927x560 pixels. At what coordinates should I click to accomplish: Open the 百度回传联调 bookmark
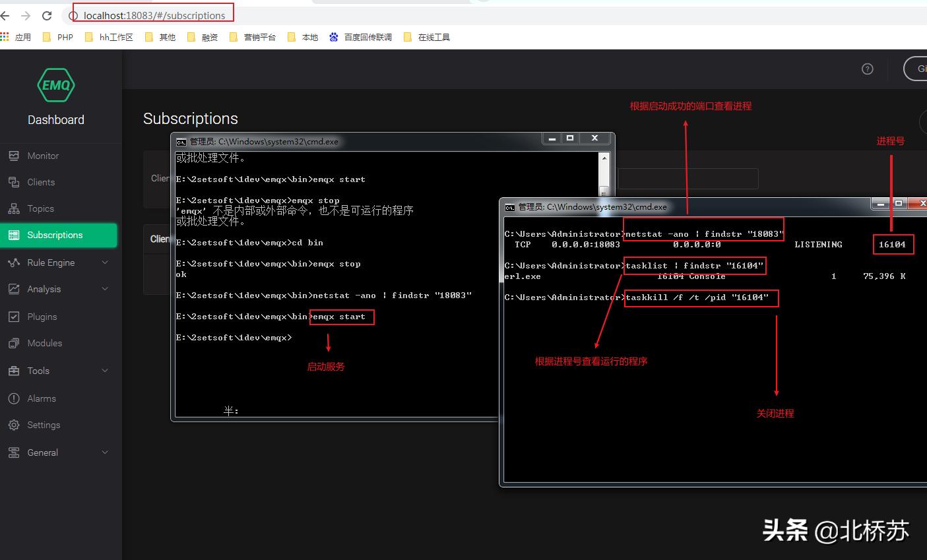(360, 37)
